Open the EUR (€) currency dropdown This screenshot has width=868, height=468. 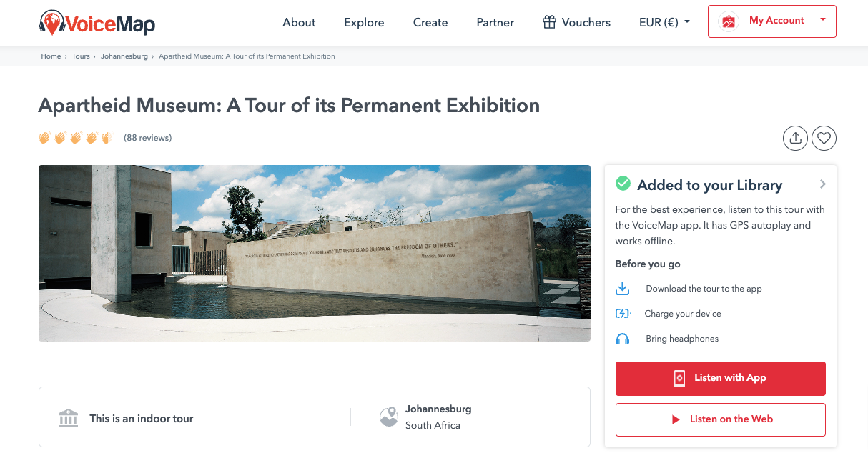665,22
